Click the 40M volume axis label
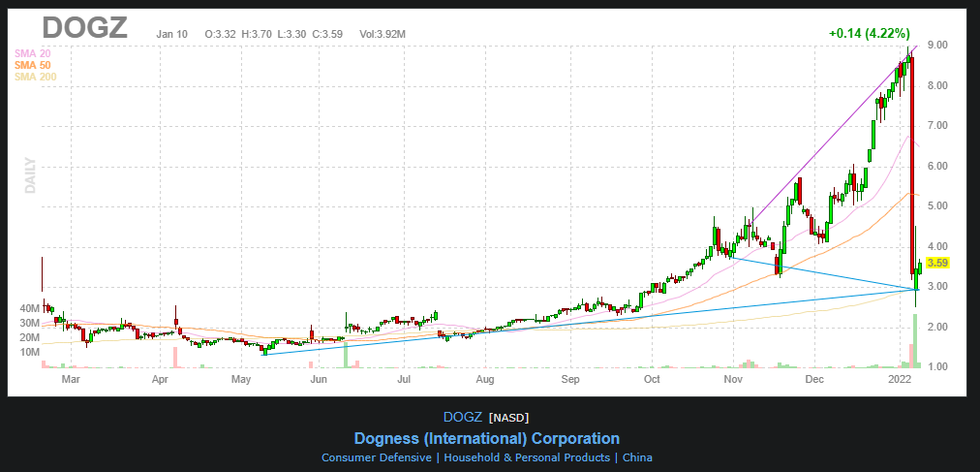The image size is (980, 472). tap(30, 308)
